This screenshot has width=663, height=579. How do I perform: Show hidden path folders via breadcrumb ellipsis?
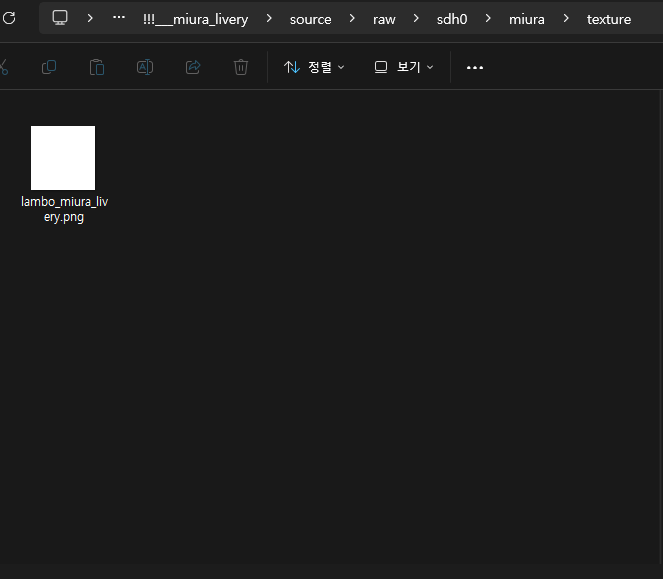point(119,18)
